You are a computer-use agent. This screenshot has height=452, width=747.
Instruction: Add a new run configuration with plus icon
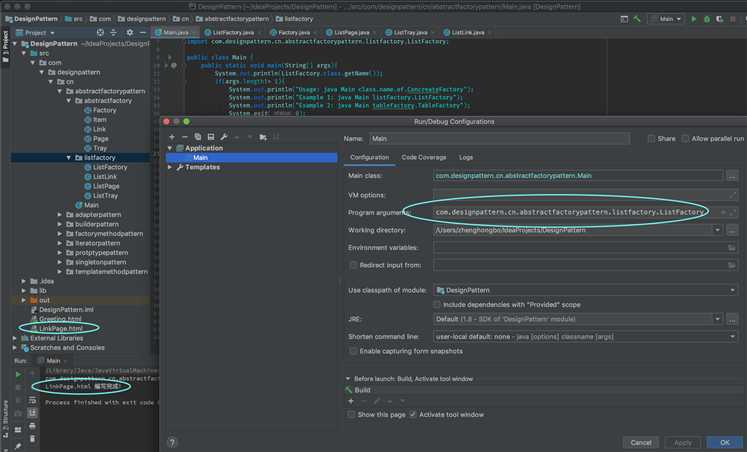tap(172, 137)
